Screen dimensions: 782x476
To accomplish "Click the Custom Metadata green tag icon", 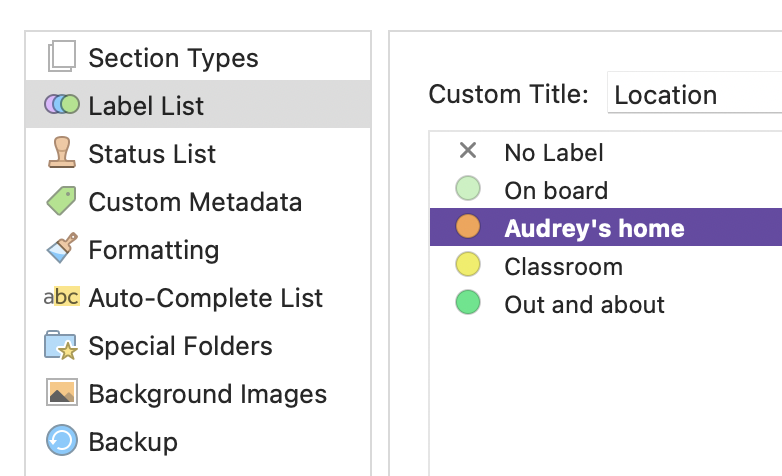I will 61,201.
